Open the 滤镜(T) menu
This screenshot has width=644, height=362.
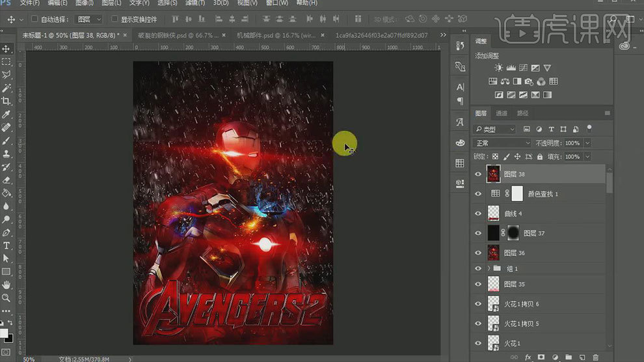coord(195,3)
